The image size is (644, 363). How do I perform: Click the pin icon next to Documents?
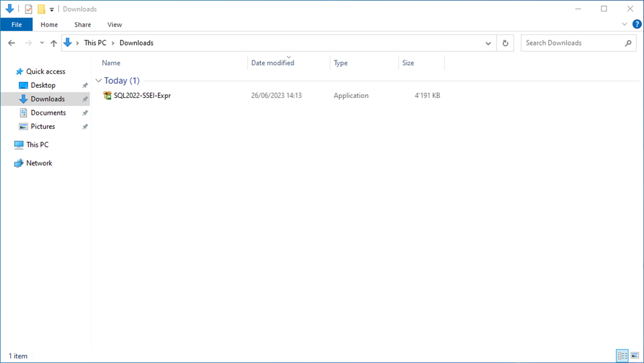click(x=85, y=113)
